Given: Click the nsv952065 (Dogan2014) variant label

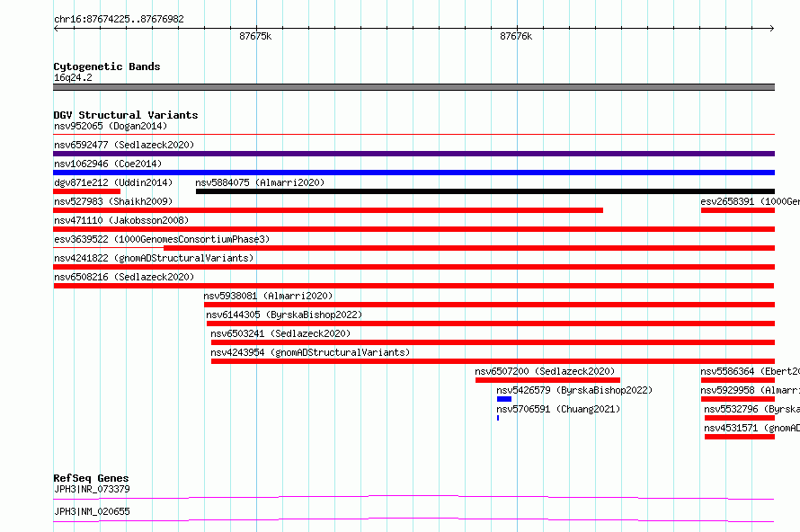Looking at the screenshot, I should tap(111, 126).
